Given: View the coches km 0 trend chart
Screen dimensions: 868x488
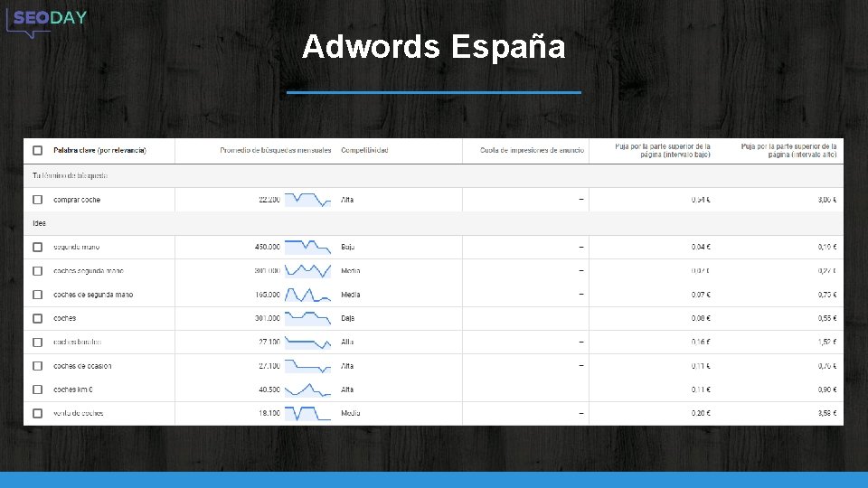Looking at the screenshot, I should (307, 389).
